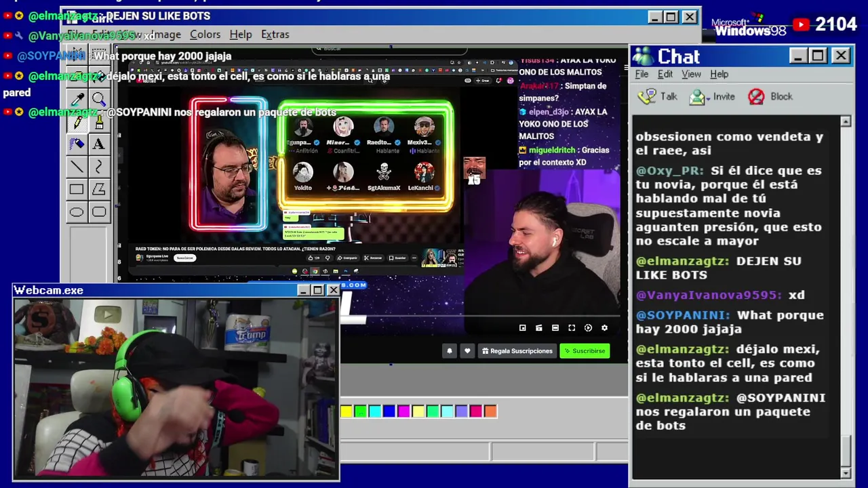Click SOYPANINI username in Chat window
The image size is (868, 488).
pyautogui.click(x=683, y=315)
